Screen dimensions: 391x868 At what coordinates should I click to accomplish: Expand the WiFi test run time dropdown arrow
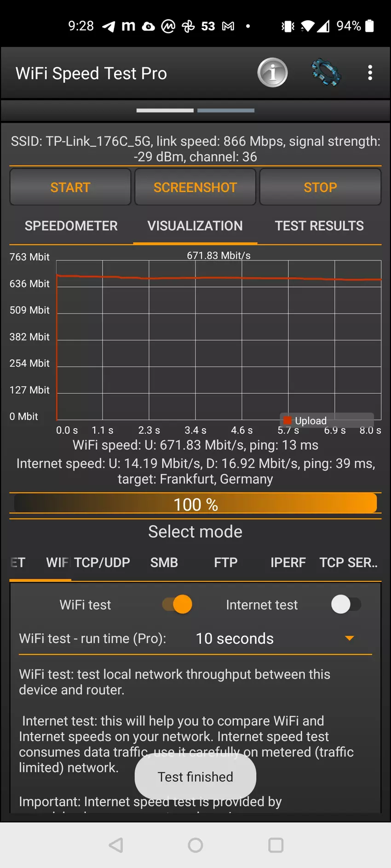click(x=350, y=638)
